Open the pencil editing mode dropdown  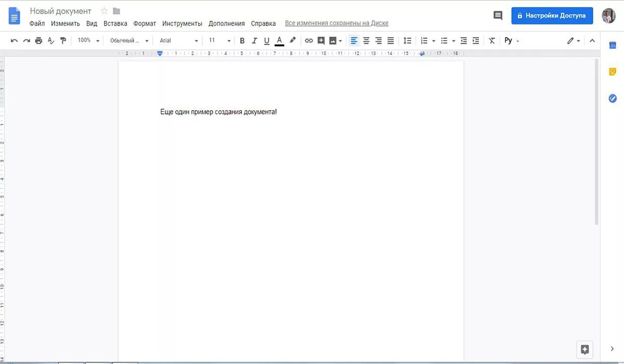coord(574,41)
